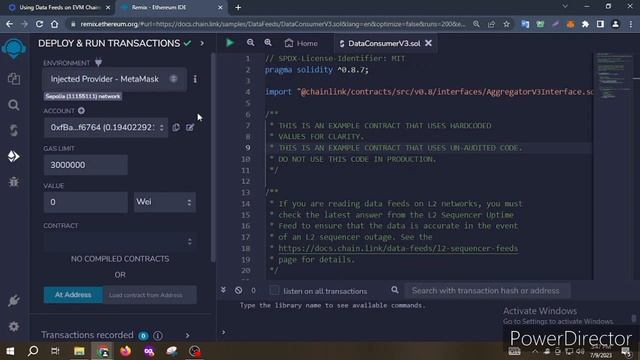The image size is (640, 360).
Task: Open the Remix home logo icon
Action: tap(14, 48)
